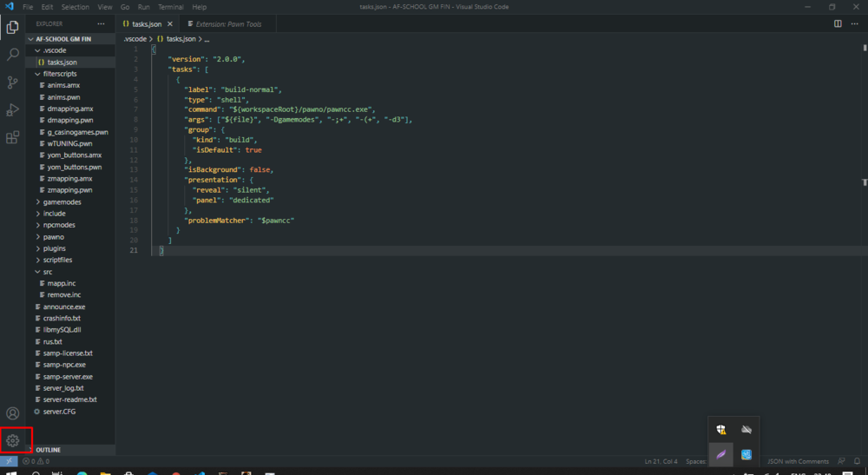Click JSON with Comments language mode
868x475 pixels.
[798, 461]
